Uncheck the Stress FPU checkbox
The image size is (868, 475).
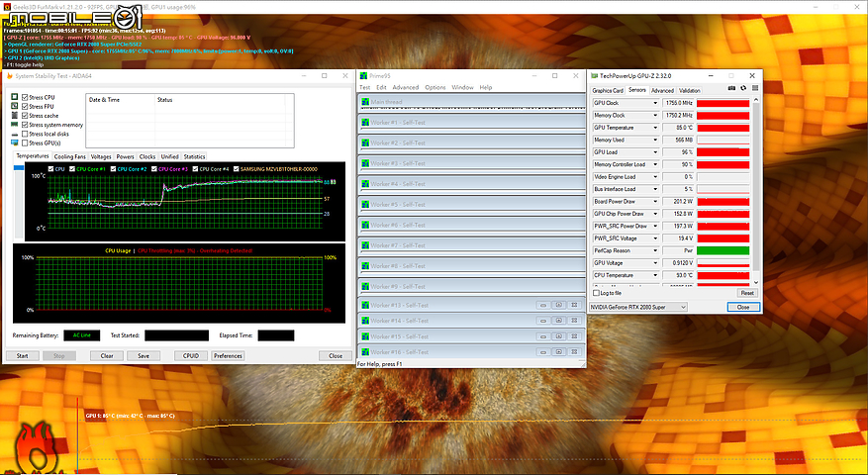25,106
